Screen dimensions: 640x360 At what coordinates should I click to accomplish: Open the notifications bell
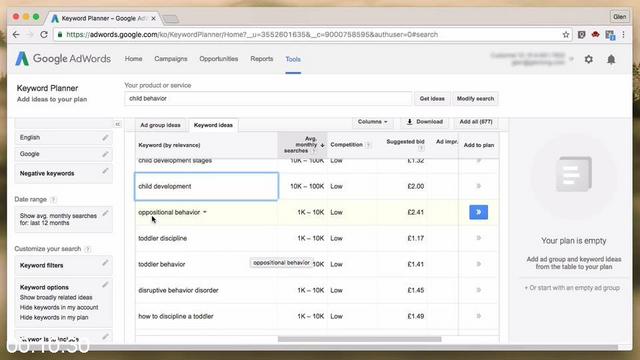[x=611, y=60]
